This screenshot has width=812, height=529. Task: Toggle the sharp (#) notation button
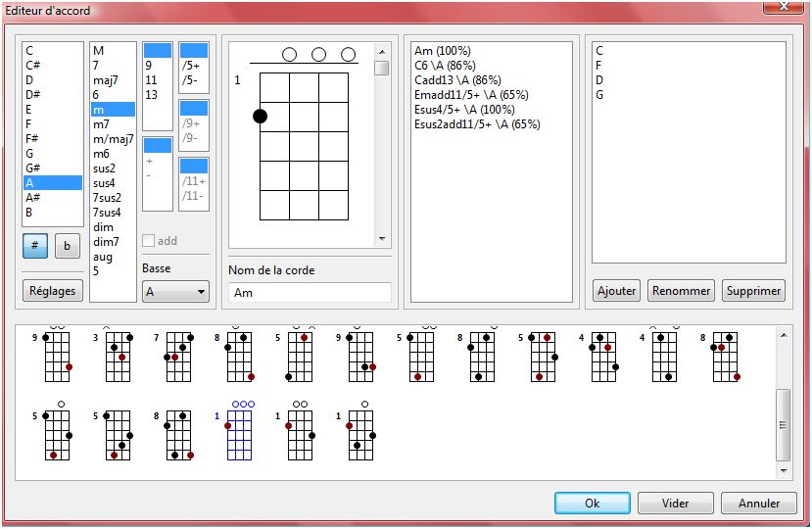click(x=35, y=246)
